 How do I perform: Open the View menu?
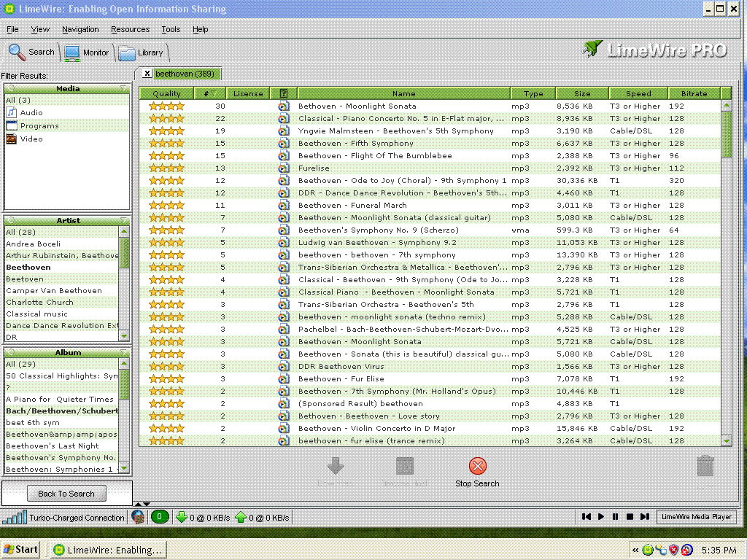click(x=41, y=29)
